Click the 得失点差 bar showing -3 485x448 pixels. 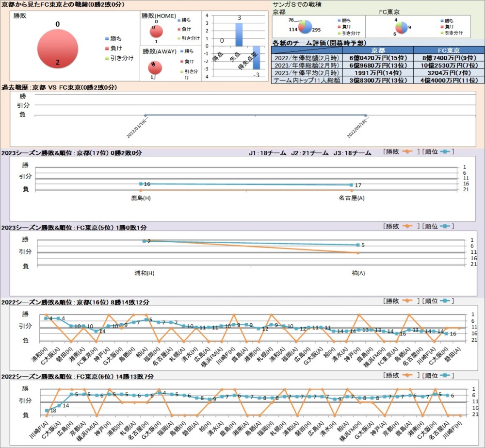coord(257,58)
